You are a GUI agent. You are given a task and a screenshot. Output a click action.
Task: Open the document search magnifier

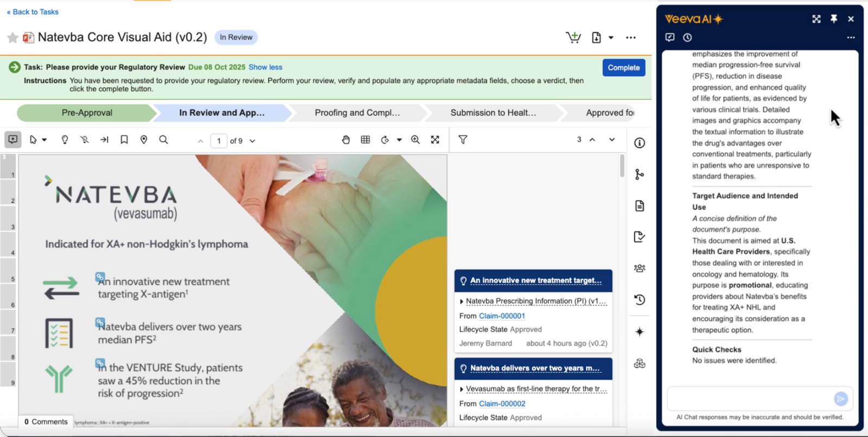163,140
